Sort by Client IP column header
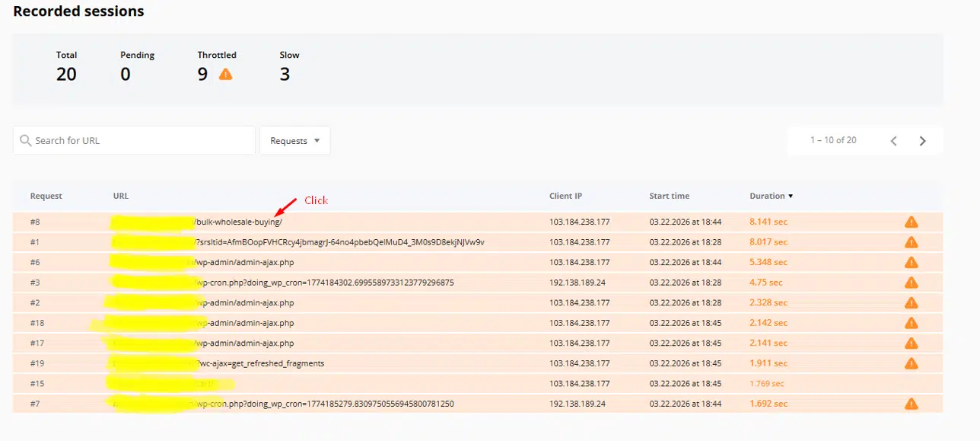 (565, 196)
